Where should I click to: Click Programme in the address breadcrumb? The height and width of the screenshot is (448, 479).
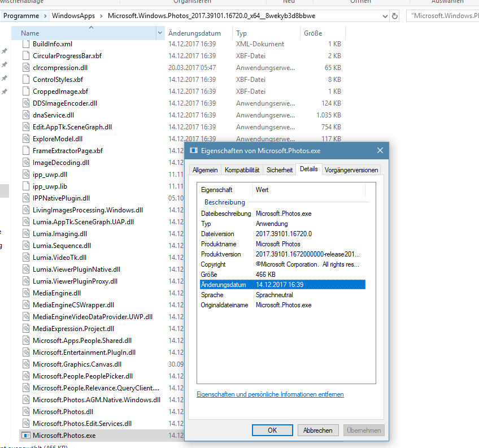pyautogui.click(x=21, y=16)
